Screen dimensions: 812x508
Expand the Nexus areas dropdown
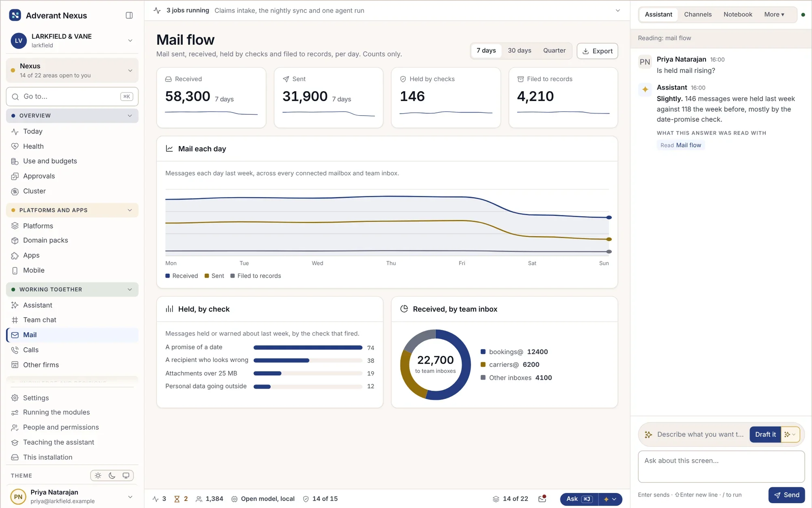pyautogui.click(x=72, y=71)
